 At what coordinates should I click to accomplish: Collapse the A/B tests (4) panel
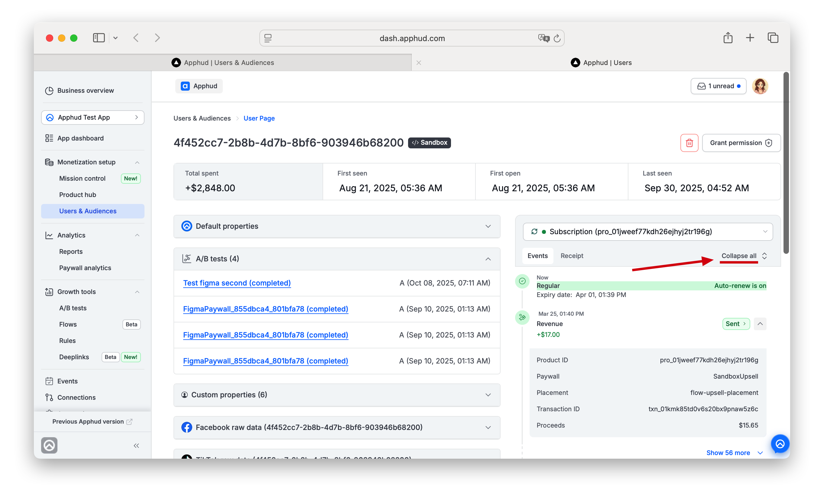[x=337, y=259]
